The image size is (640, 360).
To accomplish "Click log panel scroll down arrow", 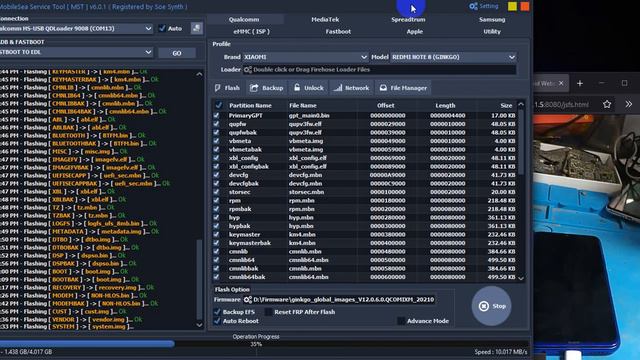I will pos(199,325).
